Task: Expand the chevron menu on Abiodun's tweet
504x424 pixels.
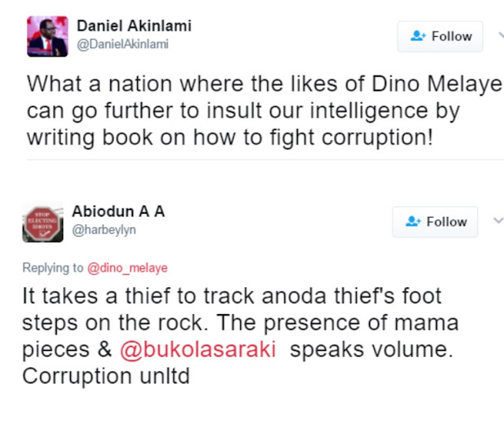Action: tap(498, 221)
